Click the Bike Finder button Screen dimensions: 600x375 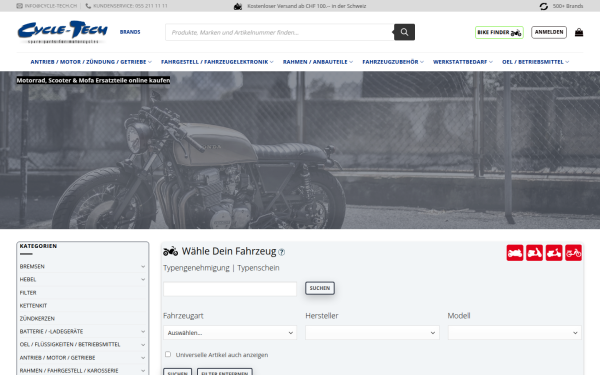point(499,33)
